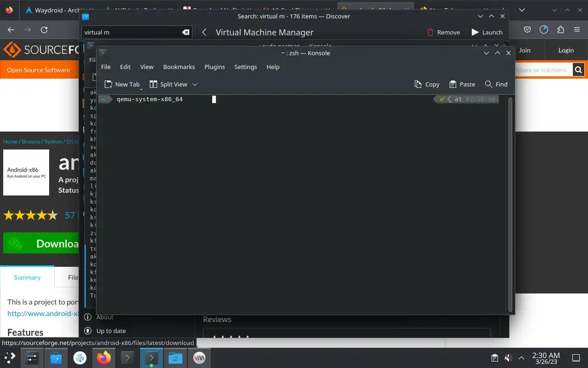Open the Konsole Plugins menu

[215, 67]
